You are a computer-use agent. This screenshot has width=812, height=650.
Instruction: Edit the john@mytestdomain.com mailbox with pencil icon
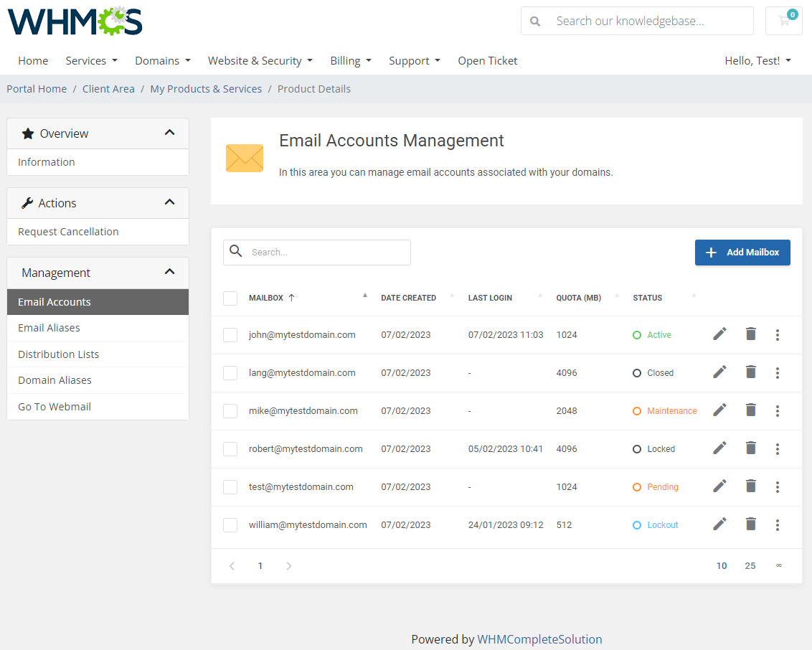(x=719, y=334)
